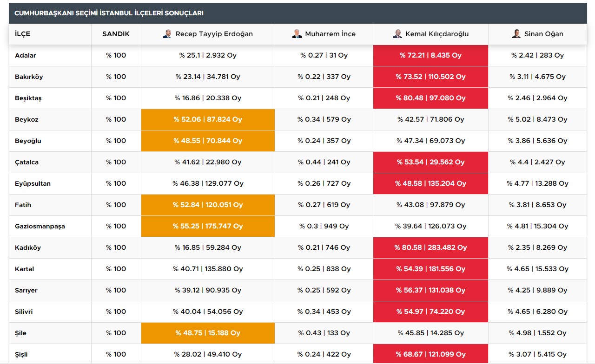Click the Silivri SANDIK percentage cell
The width and height of the screenshot is (595, 364).
click(x=115, y=312)
